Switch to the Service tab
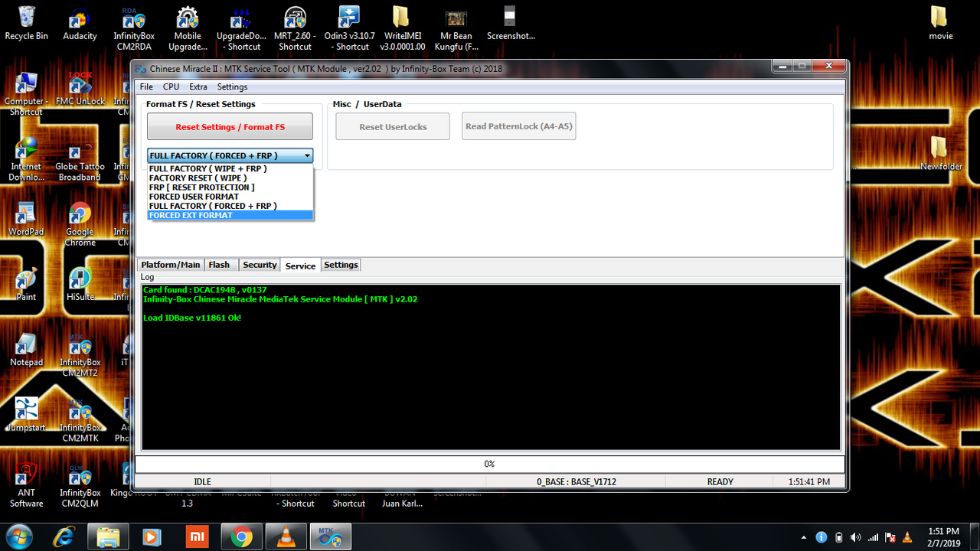This screenshot has width=980, height=551. pyautogui.click(x=300, y=266)
